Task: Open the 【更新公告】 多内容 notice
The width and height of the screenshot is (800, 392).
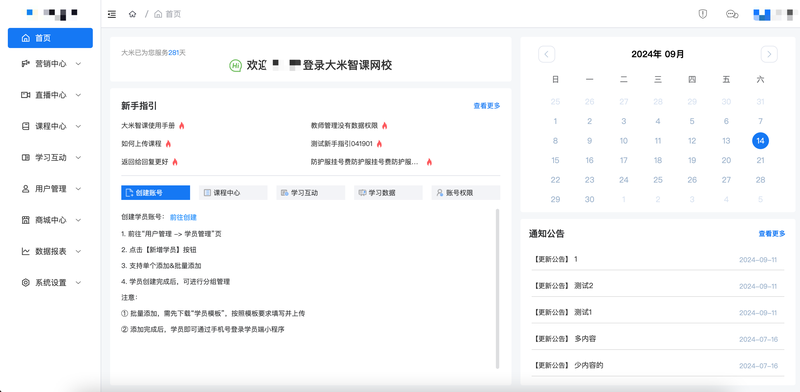Action: pos(658,339)
